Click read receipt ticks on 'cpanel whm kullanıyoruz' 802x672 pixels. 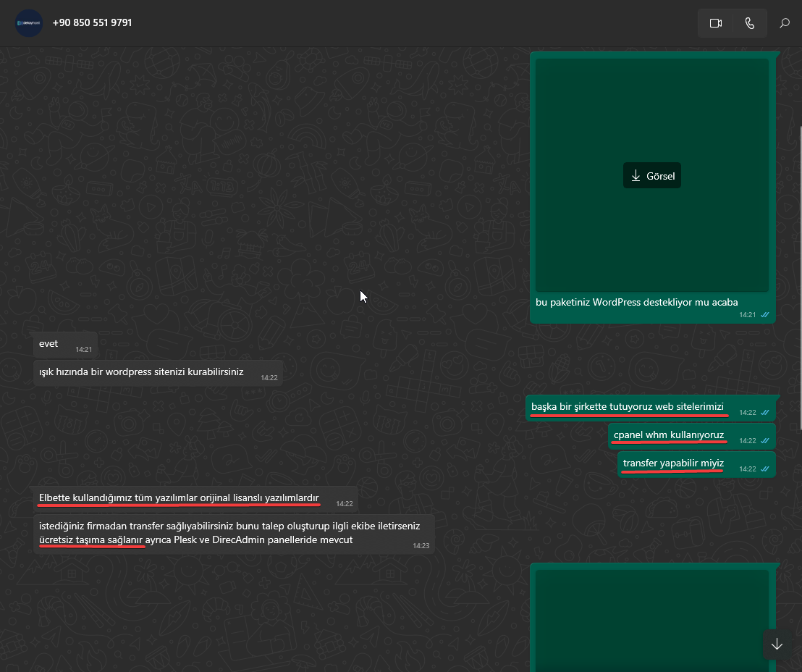point(764,441)
